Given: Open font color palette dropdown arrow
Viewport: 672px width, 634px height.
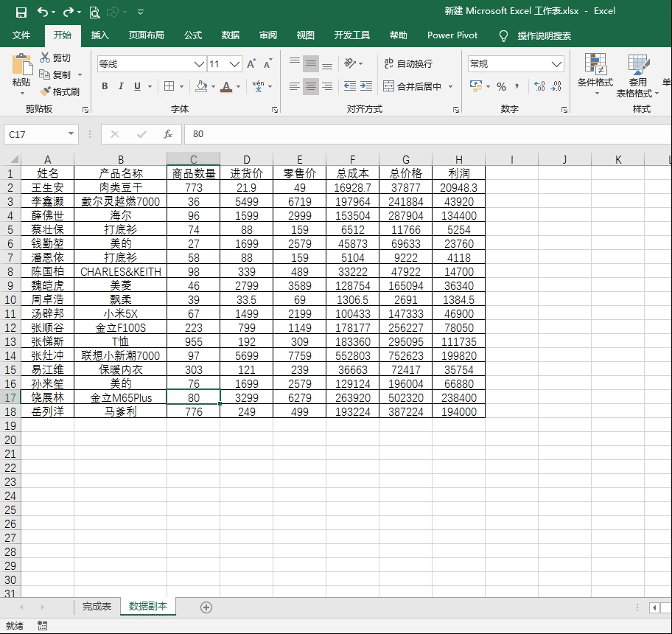Looking at the screenshot, I should click(238, 86).
